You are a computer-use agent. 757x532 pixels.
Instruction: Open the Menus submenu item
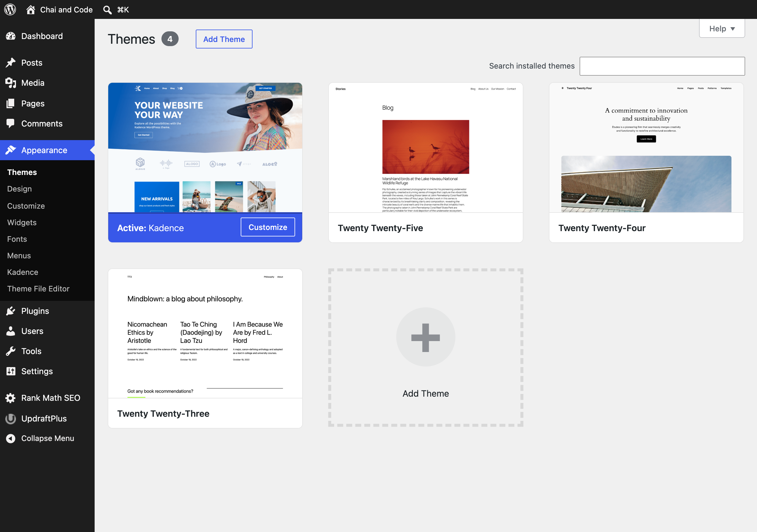19,255
